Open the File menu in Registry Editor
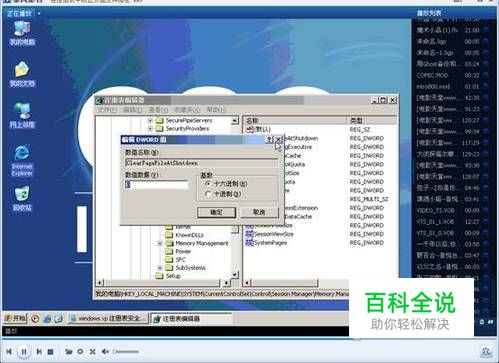The width and height of the screenshot is (499, 363). tap(107, 110)
